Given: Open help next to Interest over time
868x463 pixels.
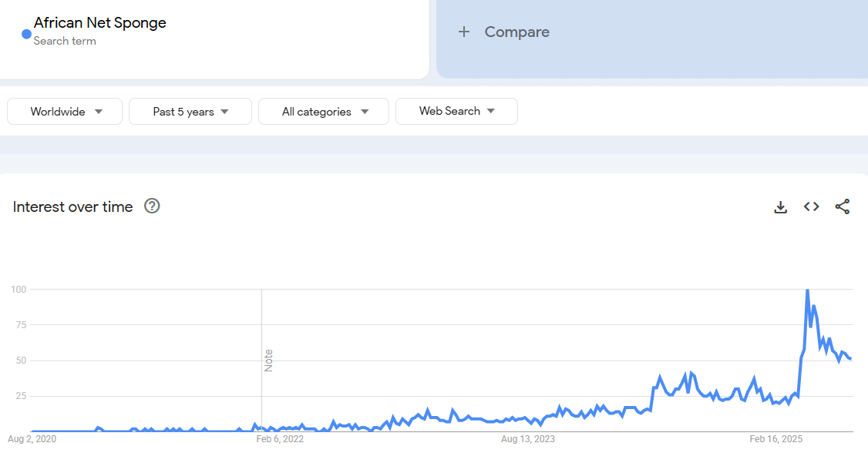Looking at the screenshot, I should point(152,206).
